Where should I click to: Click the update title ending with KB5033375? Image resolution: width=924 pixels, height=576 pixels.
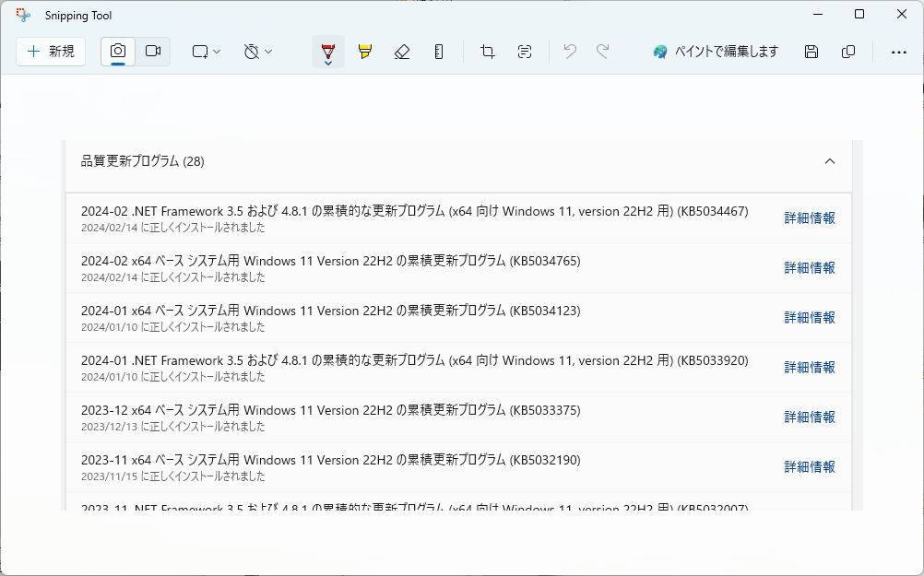pos(330,410)
